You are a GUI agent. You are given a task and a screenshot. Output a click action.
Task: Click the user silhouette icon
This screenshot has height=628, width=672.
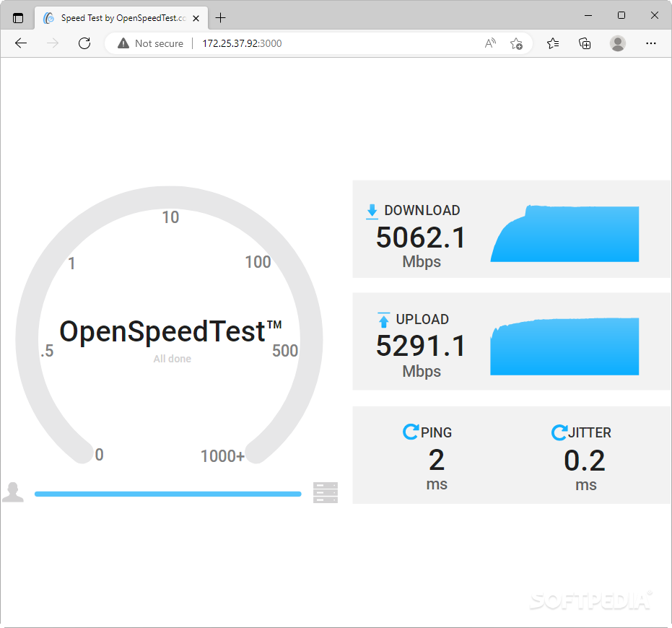coord(13,492)
